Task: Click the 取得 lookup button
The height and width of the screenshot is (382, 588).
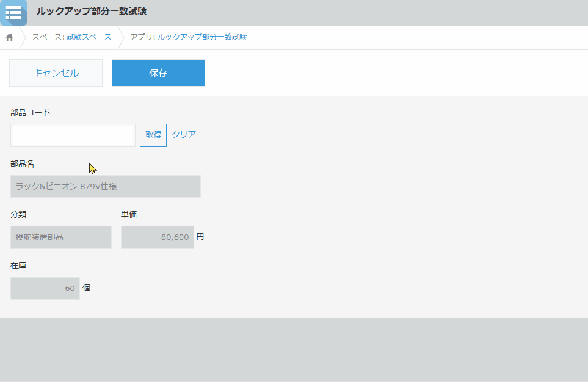Action: 153,135
